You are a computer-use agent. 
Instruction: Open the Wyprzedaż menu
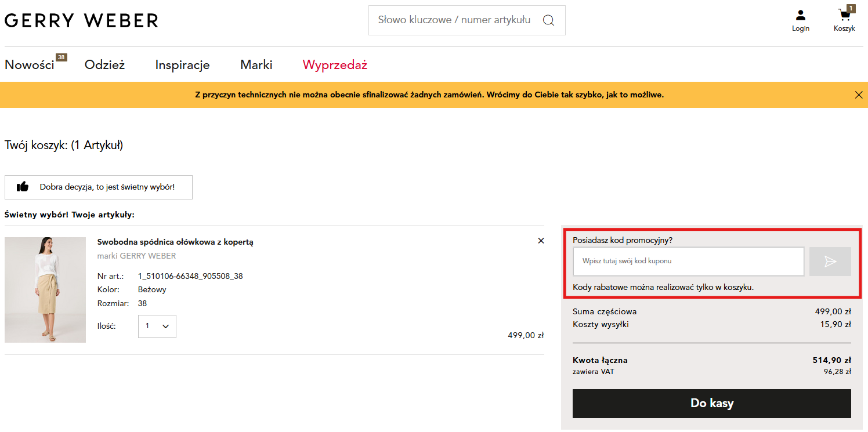(335, 65)
